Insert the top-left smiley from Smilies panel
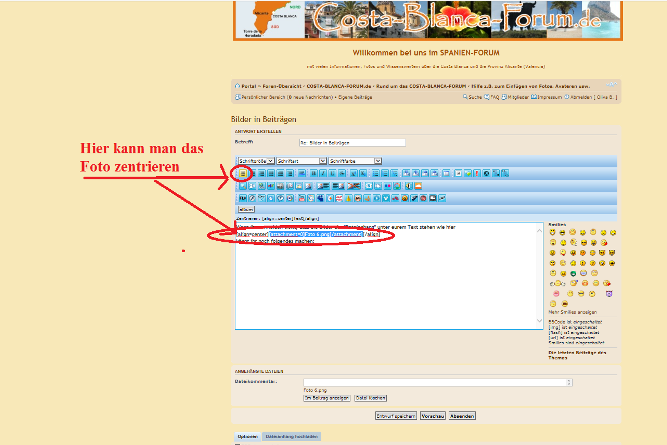Image resolution: width=667 pixels, height=445 pixels. (x=554, y=232)
